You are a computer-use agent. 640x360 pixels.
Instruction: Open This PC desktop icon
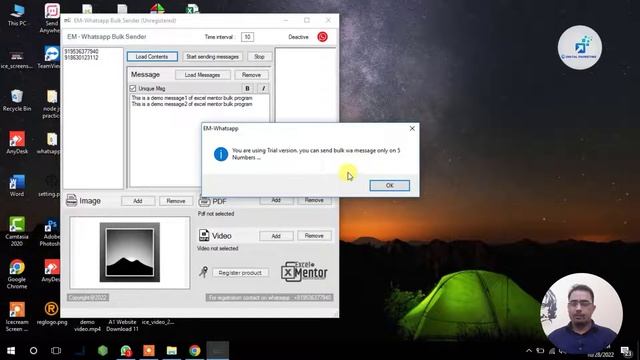pos(17,15)
